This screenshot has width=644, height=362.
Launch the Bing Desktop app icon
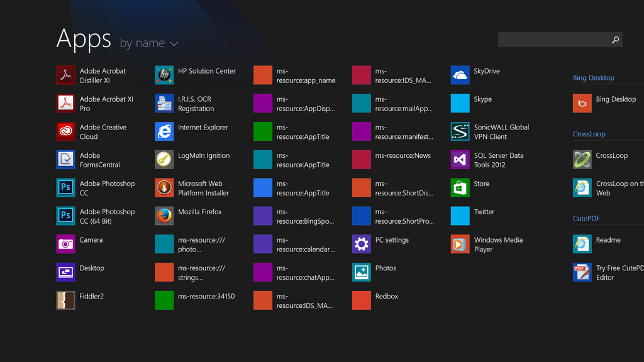582,104
